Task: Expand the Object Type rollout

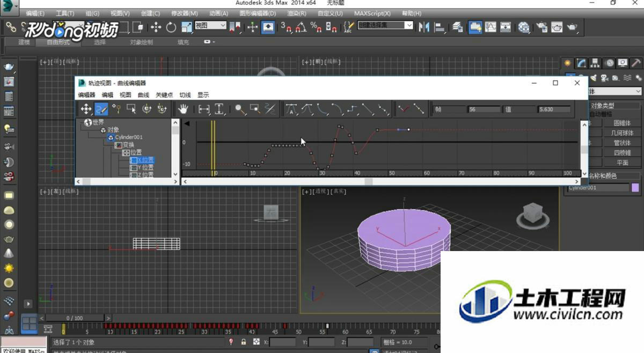Action: [x=602, y=106]
